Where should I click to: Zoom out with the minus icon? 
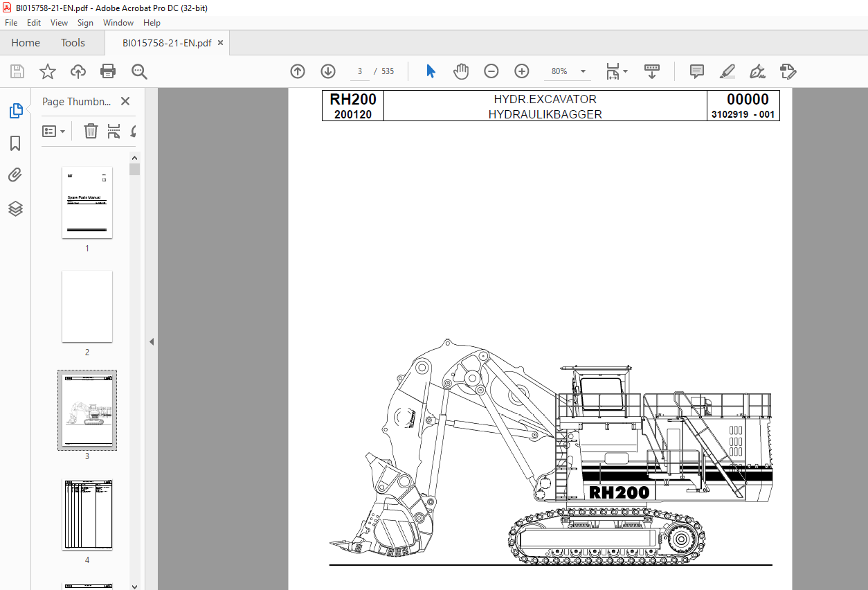[x=491, y=71]
